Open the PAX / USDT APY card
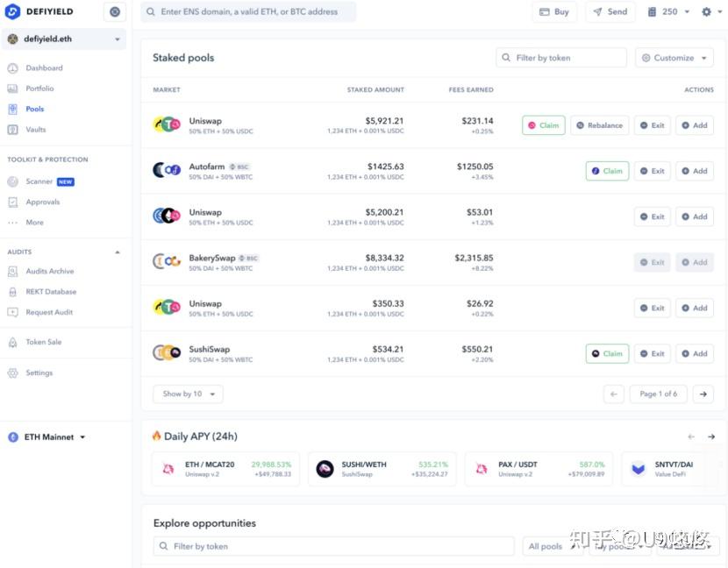Screen dimensions: 728x568 [x=539, y=469]
